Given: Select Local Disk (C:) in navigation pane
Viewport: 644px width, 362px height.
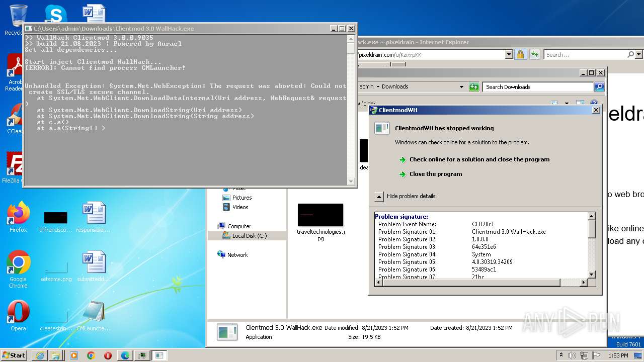Looking at the screenshot, I should (249, 236).
